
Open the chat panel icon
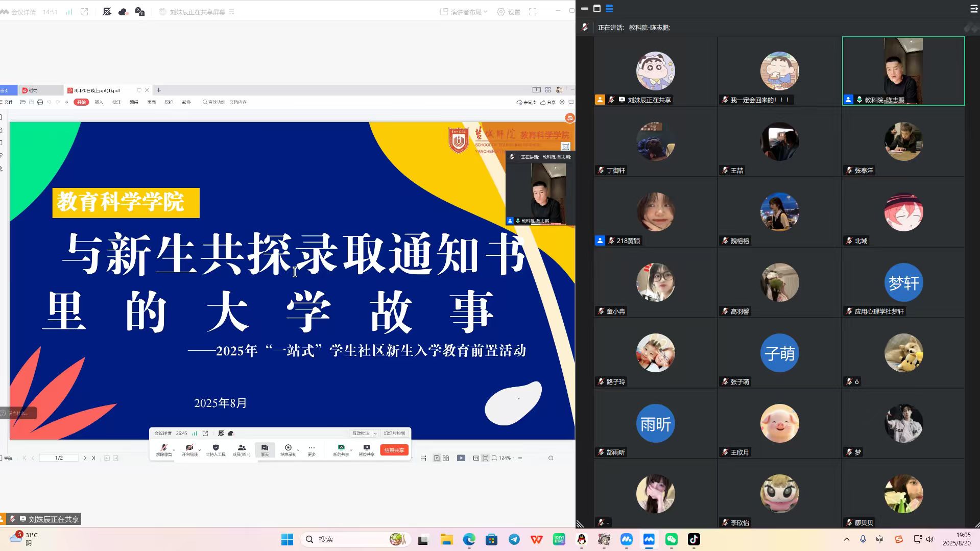pyautogui.click(x=265, y=449)
